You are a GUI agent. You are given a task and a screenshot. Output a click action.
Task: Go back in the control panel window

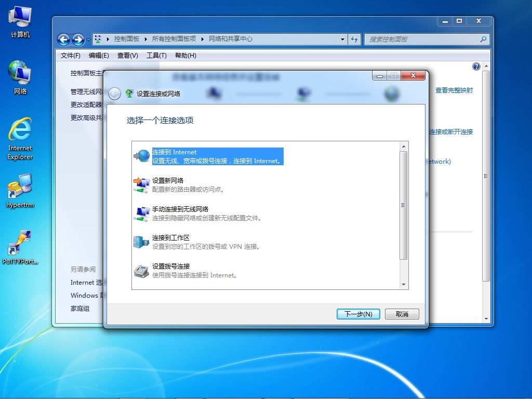tap(64, 39)
